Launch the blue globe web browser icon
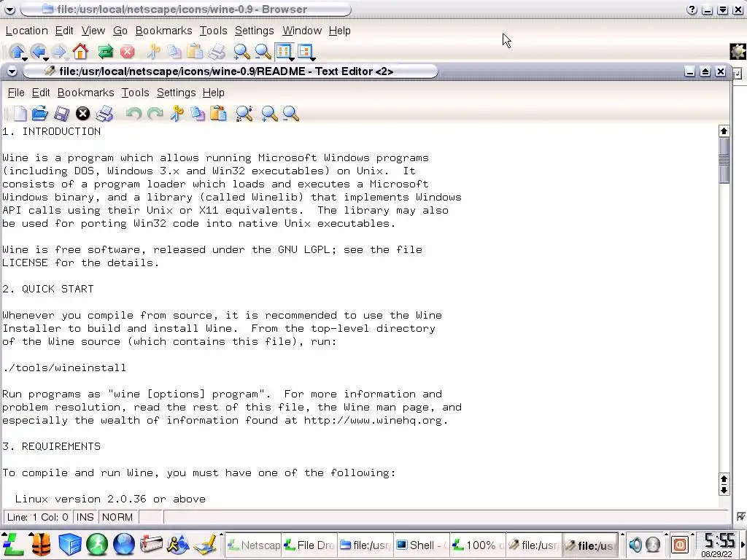The height and width of the screenshot is (560, 747). click(x=124, y=544)
